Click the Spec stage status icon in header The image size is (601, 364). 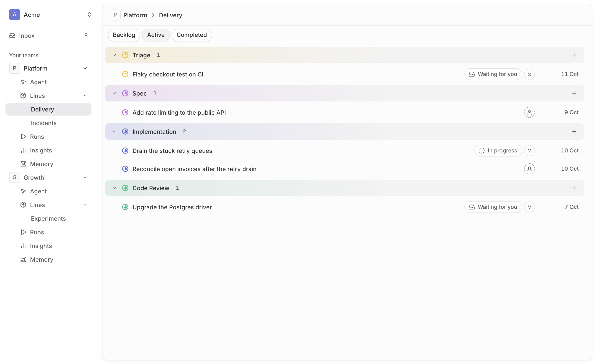pyautogui.click(x=125, y=93)
